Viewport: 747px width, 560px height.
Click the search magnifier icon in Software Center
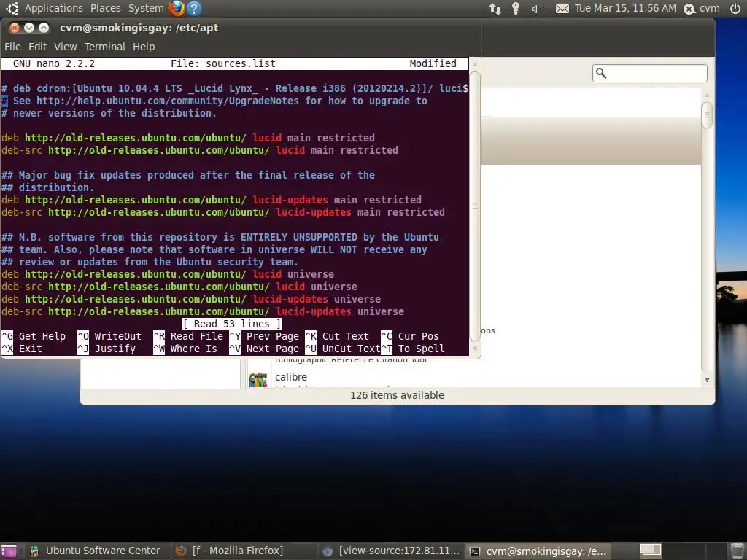tap(601, 74)
